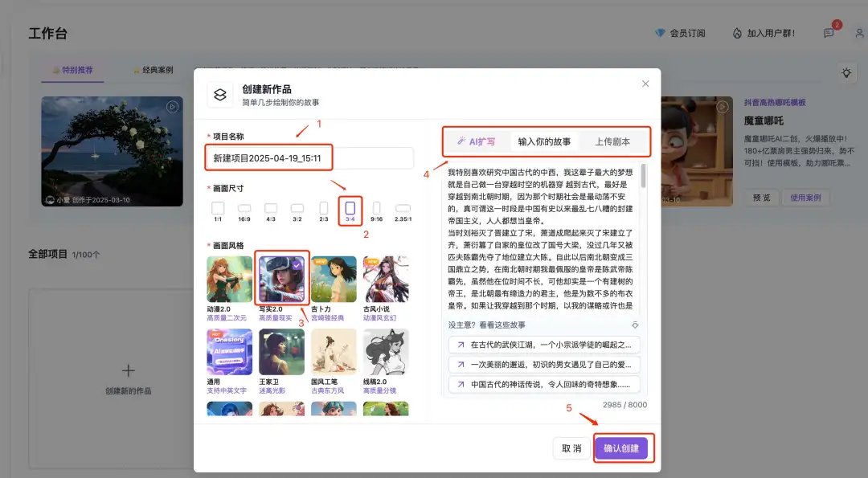Click the layers icon in dialog header
This screenshot has height=478, width=868.
tap(219, 95)
